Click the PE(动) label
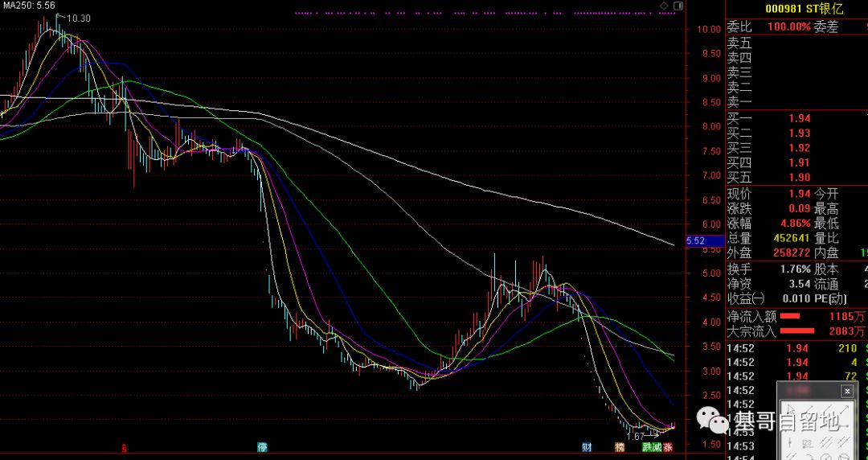The image size is (868, 460). tap(830, 300)
